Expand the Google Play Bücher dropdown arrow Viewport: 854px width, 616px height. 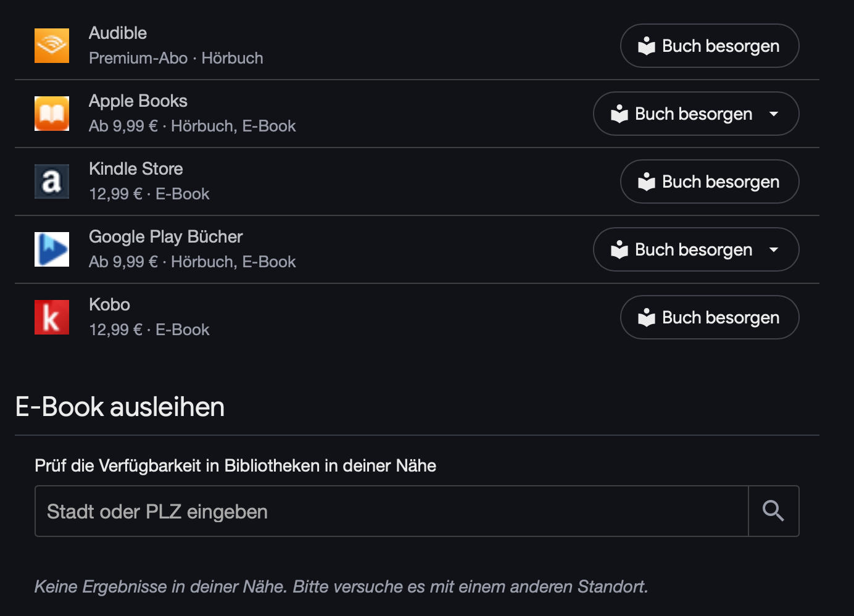click(774, 250)
